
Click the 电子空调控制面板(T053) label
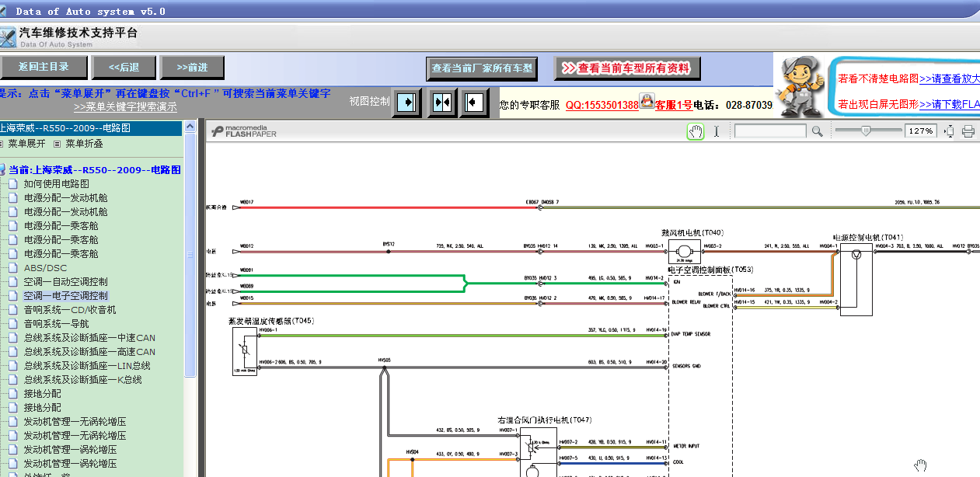pyautogui.click(x=710, y=270)
